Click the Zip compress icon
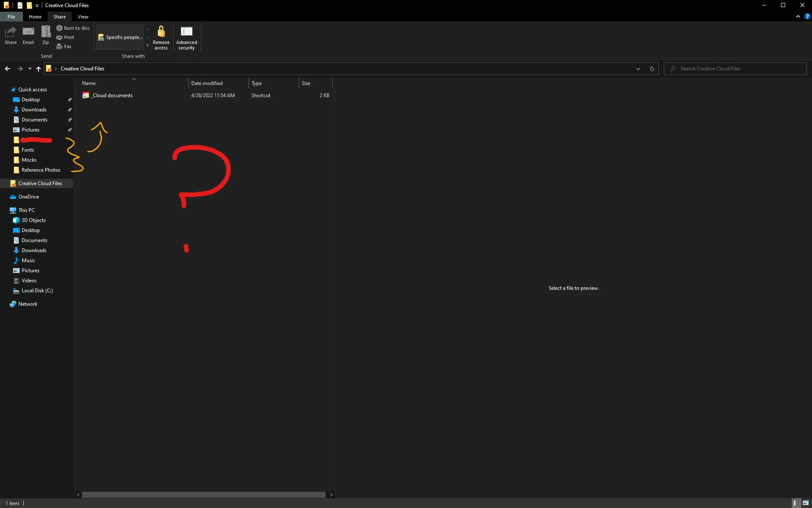812x508 pixels. click(46, 35)
